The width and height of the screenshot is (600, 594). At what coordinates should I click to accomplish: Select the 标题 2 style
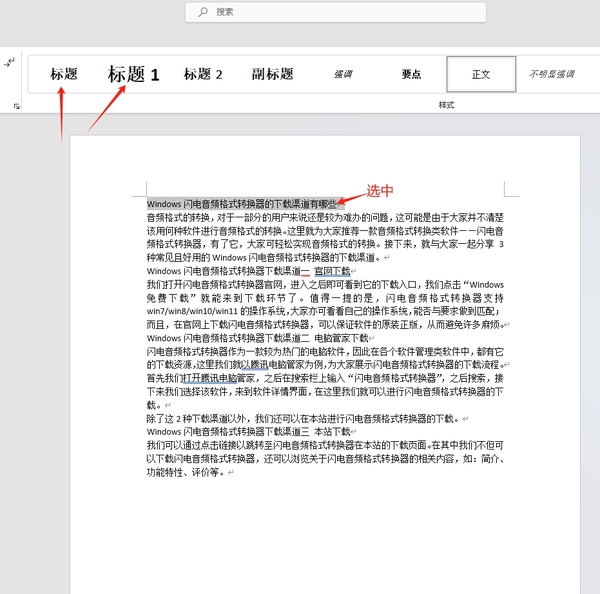point(203,74)
